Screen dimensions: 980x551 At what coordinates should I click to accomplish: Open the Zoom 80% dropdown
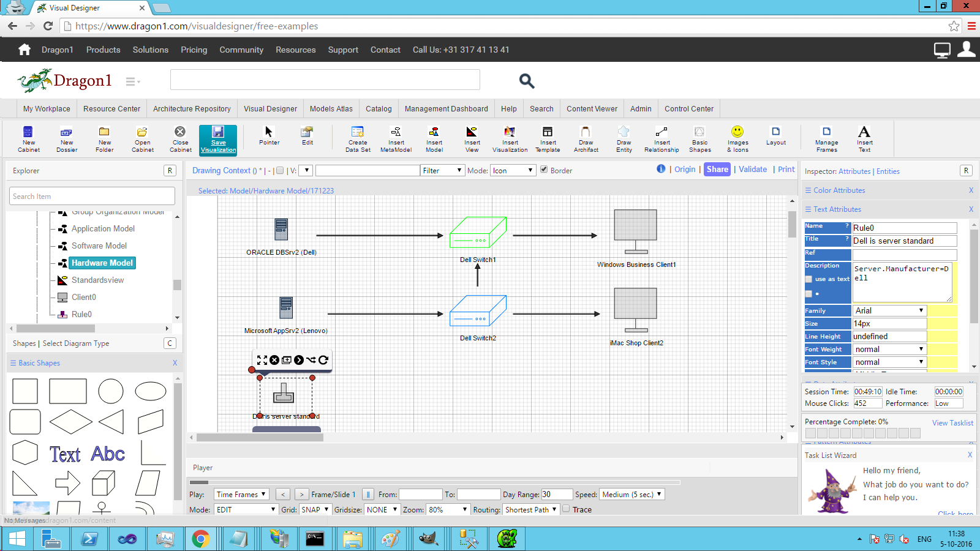(x=448, y=509)
